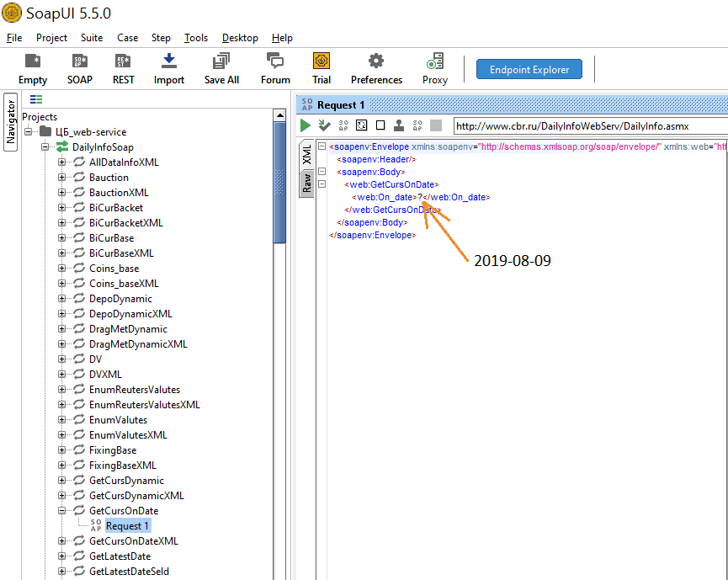The width and height of the screenshot is (728, 580).
Task: Collapse the soapenv:Envelope XML fold marker
Action: (321, 147)
